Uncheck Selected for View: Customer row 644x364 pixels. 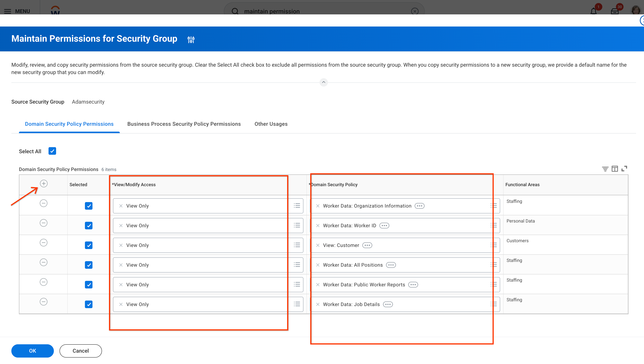click(89, 245)
